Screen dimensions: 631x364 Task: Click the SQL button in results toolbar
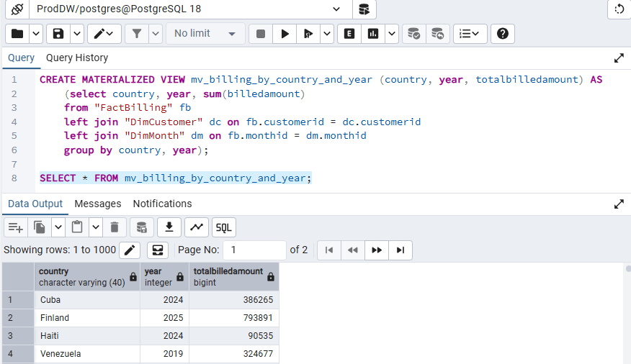click(x=224, y=227)
